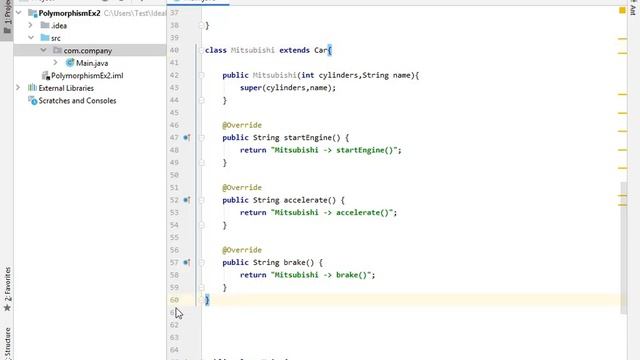Collapse the PolymorphismEx2 project root
This screenshot has width=640, height=360.
[19, 13]
